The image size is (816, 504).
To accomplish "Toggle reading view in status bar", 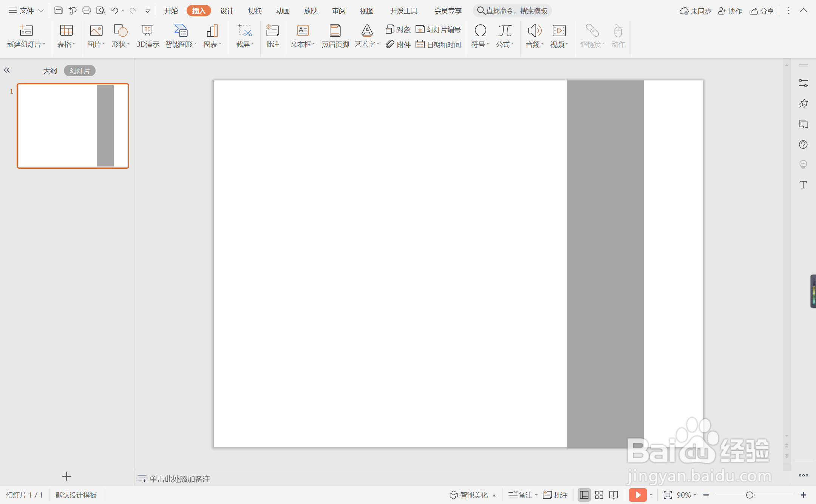I will click(x=614, y=495).
